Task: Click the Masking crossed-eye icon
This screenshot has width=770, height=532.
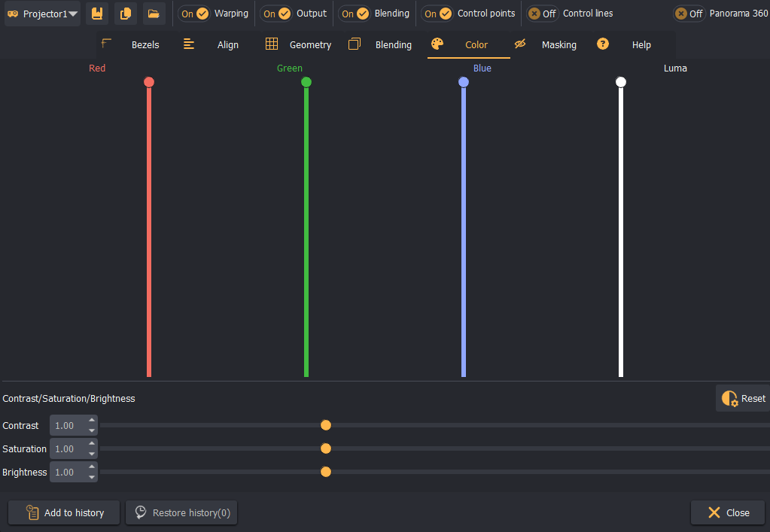Action: click(x=520, y=44)
